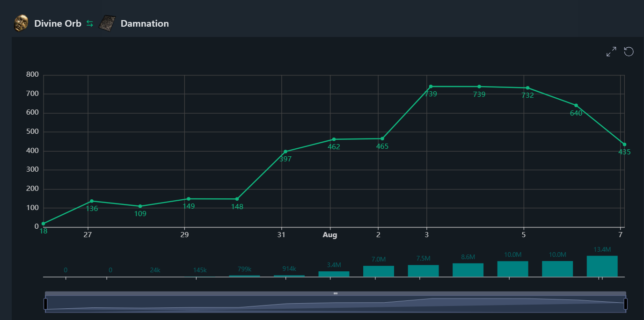This screenshot has height=320, width=644.
Task: Click the data point labeled 149
Action: (189, 199)
